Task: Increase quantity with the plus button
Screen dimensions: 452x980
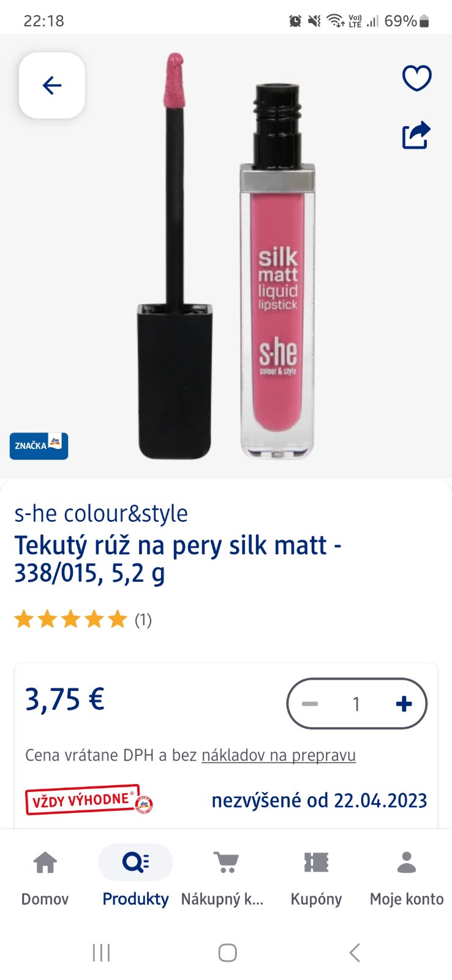Action: click(404, 704)
